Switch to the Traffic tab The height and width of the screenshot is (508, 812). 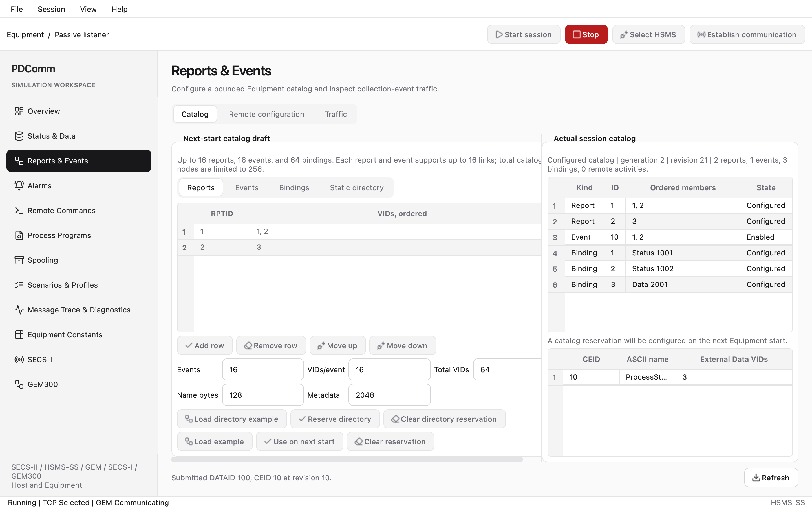pos(336,114)
